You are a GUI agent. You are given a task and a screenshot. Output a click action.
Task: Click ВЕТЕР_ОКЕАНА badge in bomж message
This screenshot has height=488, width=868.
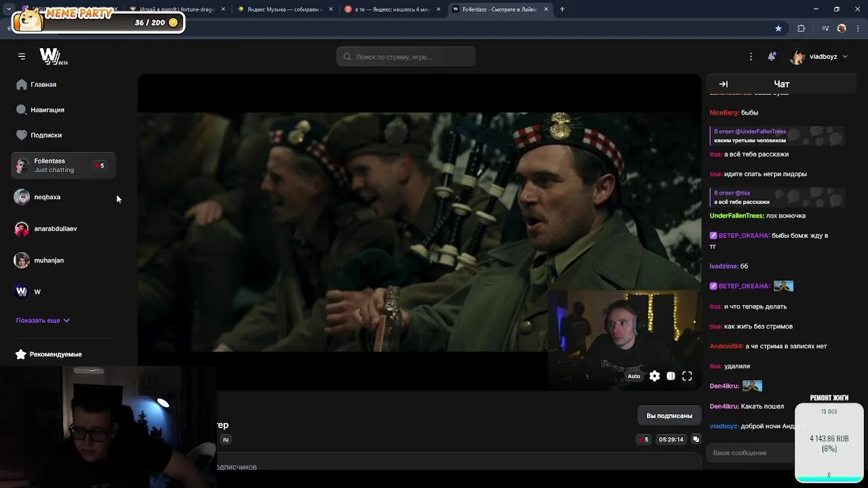pyautogui.click(x=713, y=236)
